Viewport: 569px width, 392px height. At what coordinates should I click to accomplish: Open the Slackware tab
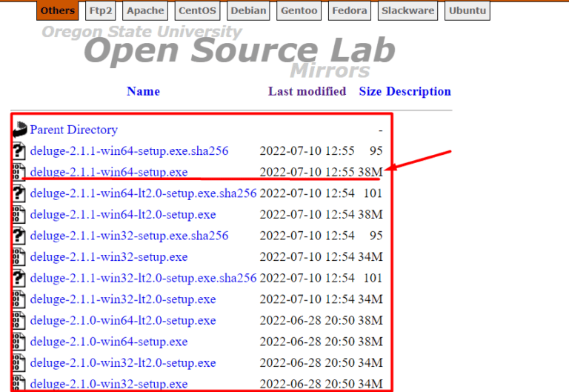408,10
